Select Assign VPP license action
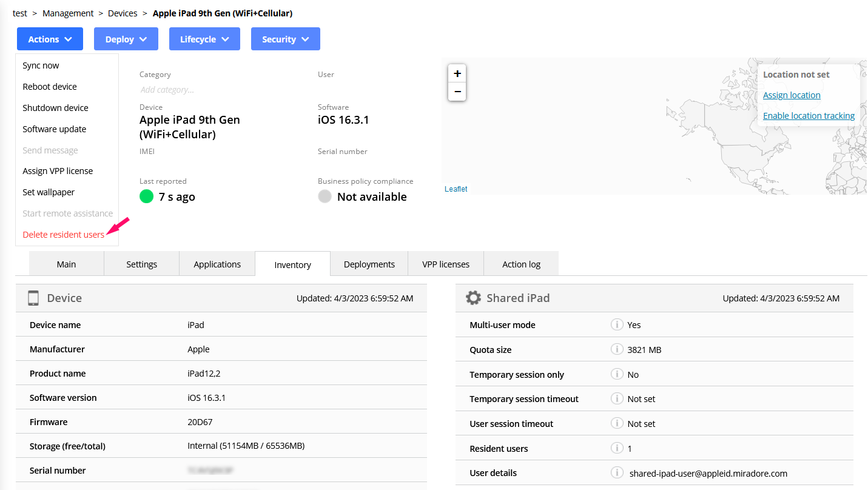This screenshot has height=490, width=868. click(58, 171)
